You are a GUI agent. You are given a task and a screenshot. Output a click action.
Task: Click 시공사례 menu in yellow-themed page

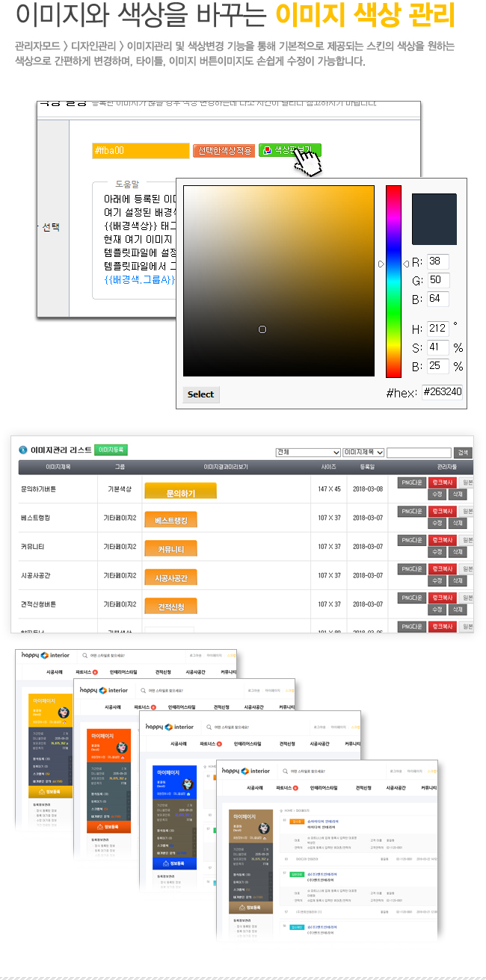click(x=55, y=672)
